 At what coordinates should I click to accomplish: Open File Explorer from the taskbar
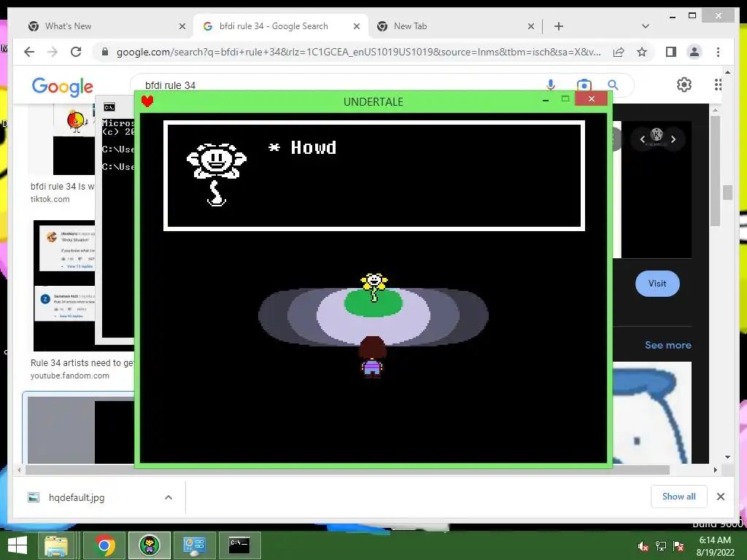click(56, 545)
